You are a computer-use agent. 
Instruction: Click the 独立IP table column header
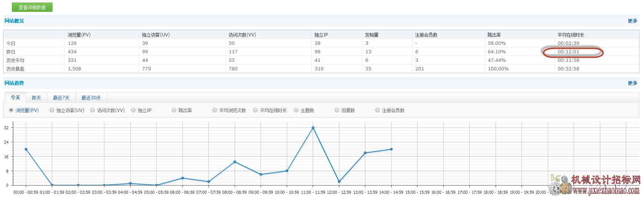[321, 35]
